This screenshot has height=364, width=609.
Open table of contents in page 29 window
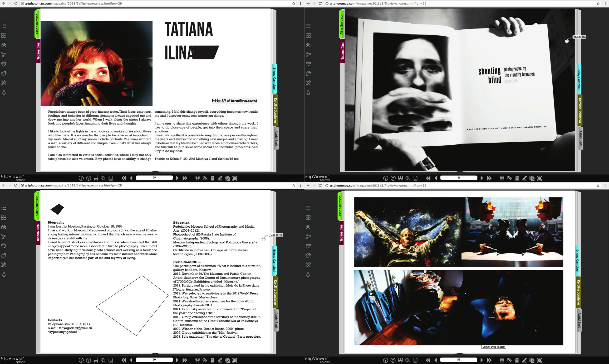point(4,26)
